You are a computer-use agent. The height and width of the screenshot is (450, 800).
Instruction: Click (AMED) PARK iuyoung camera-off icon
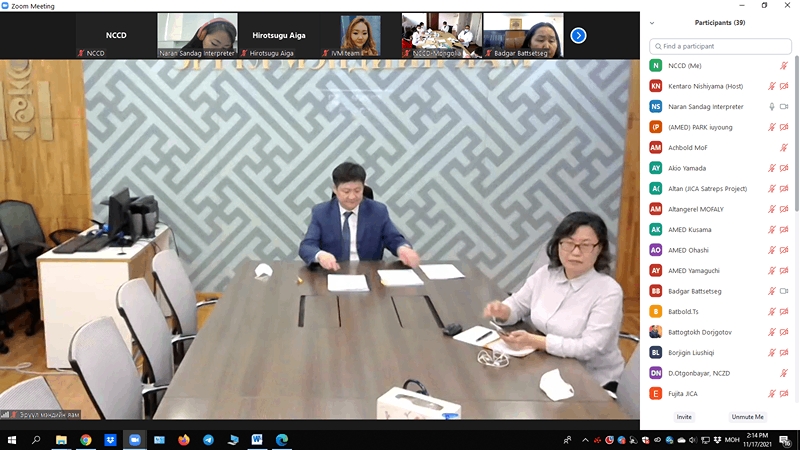click(x=784, y=127)
